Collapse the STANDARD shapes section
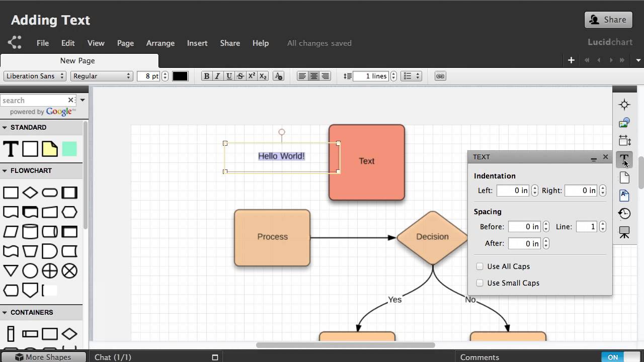Image resolution: width=644 pixels, height=362 pixels. [5, 128]
